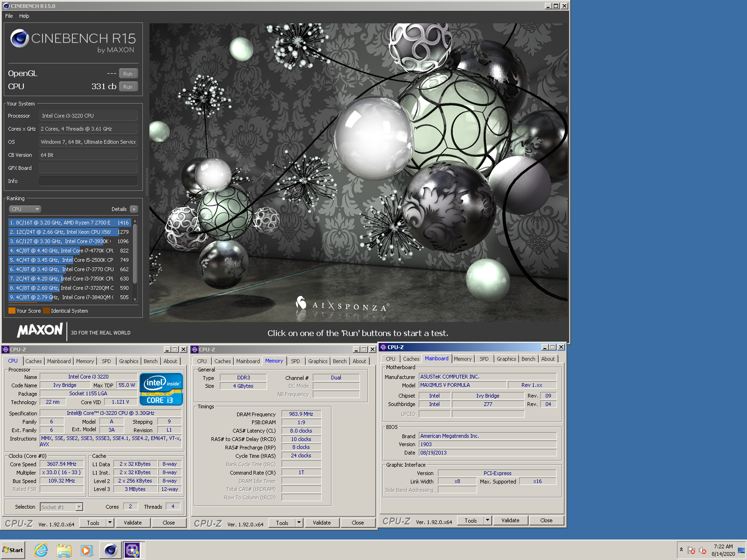Open CPU tab in the middle CPU-Z window
Image resolution: width=747 pixels, height=560 pixels.
[202, 361]
